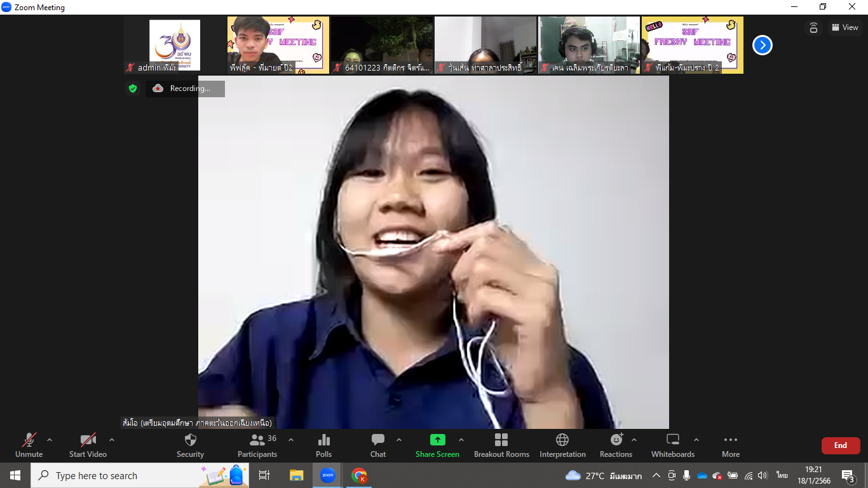Open the Whiteboards icon

click(x=672, y=440)
